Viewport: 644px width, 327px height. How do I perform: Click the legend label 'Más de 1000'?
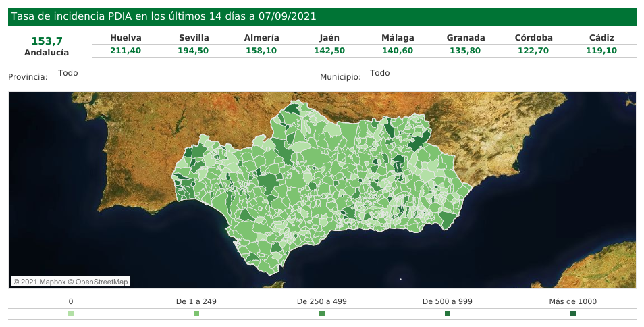pos(573,301)
